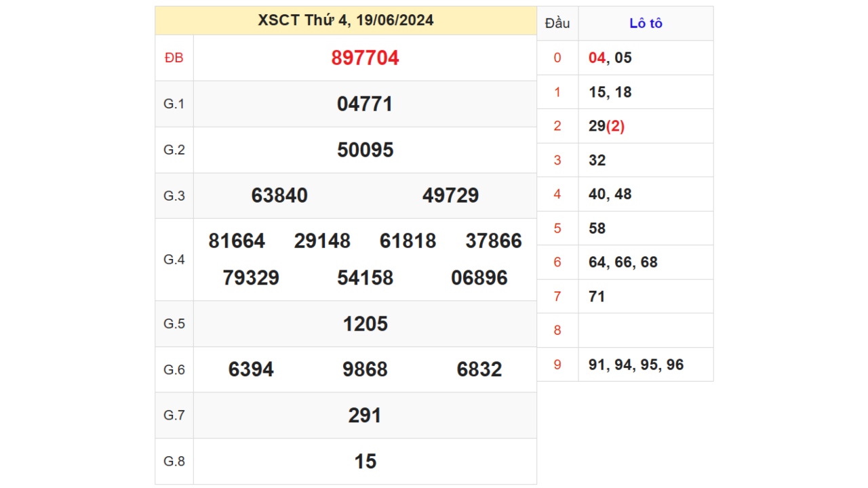This screenshot has height=488, width=868.
Task: Select the lô tô values 15, 18
Action: pyautogui.click(x=610, y=91)
